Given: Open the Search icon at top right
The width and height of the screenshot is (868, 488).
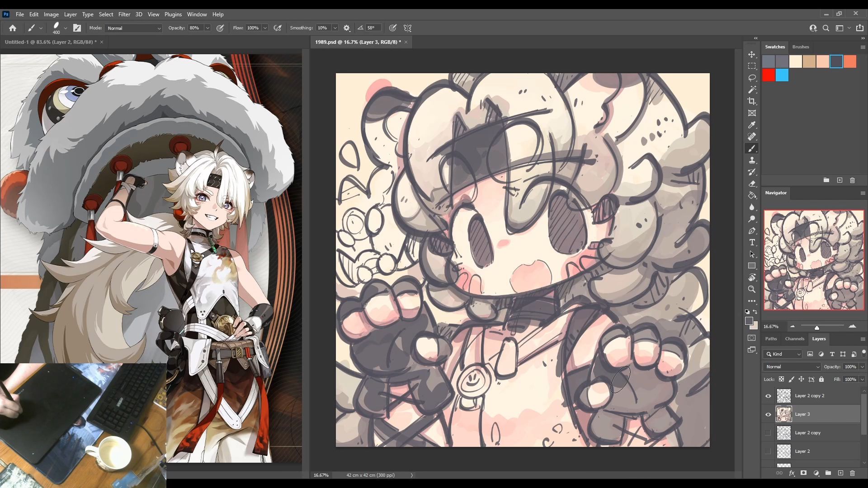Looking at the screenshot, I should 826,28.
